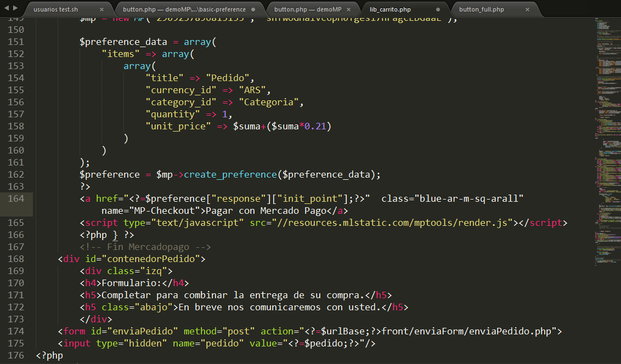
Task: Click the "hidden" input type value
Action: (x=145, y=343)
